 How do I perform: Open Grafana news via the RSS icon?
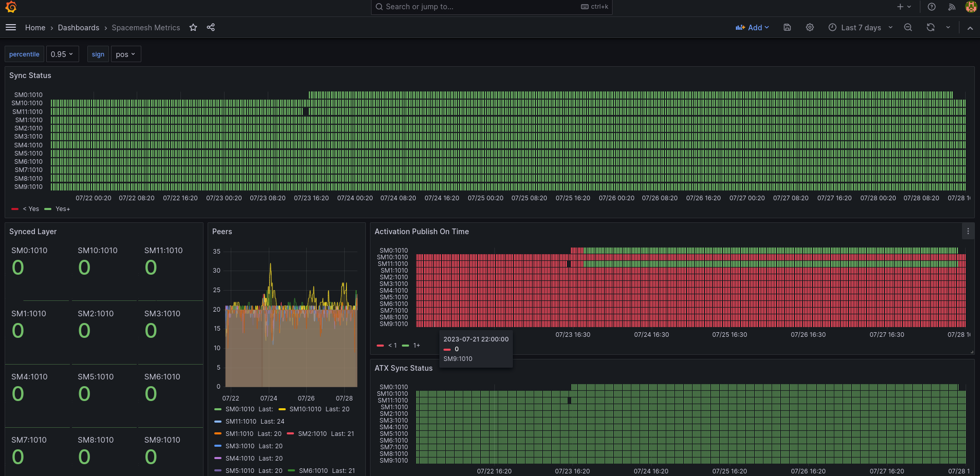point(951,7)
